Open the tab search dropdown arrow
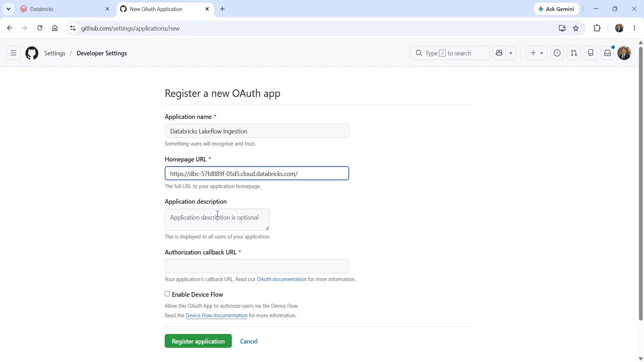Screen dimensions: 644x362 pos(8,9)
